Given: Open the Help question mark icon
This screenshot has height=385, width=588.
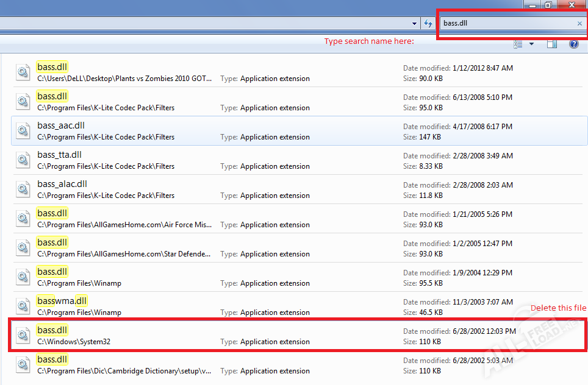Looking at the screenshot, I should [x=574, y=44].
